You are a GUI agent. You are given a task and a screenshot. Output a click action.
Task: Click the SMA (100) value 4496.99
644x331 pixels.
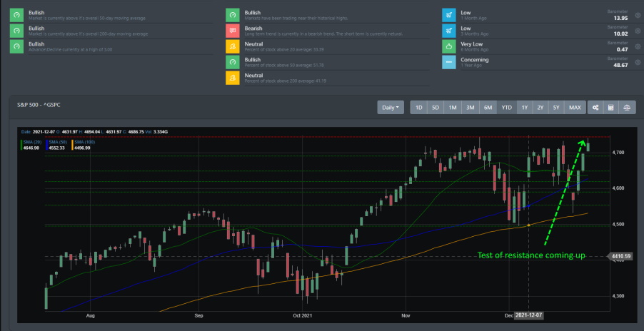pos(83,148)
